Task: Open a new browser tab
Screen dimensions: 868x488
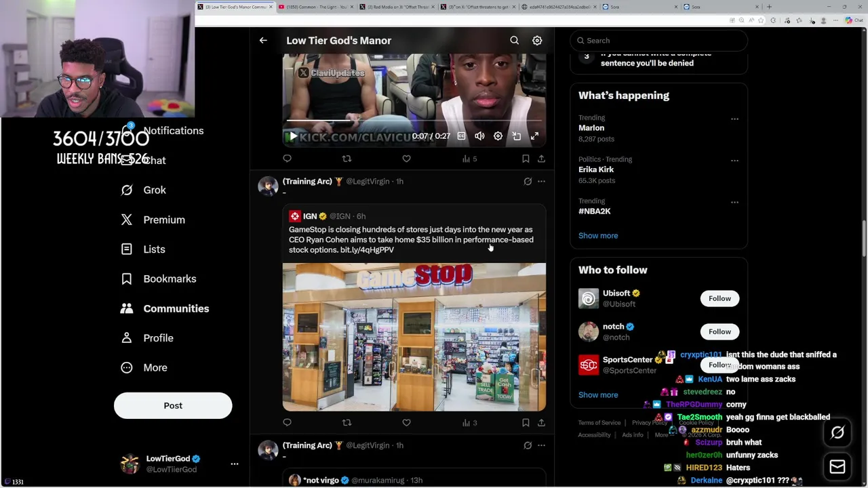Action: tap(769, 7)
